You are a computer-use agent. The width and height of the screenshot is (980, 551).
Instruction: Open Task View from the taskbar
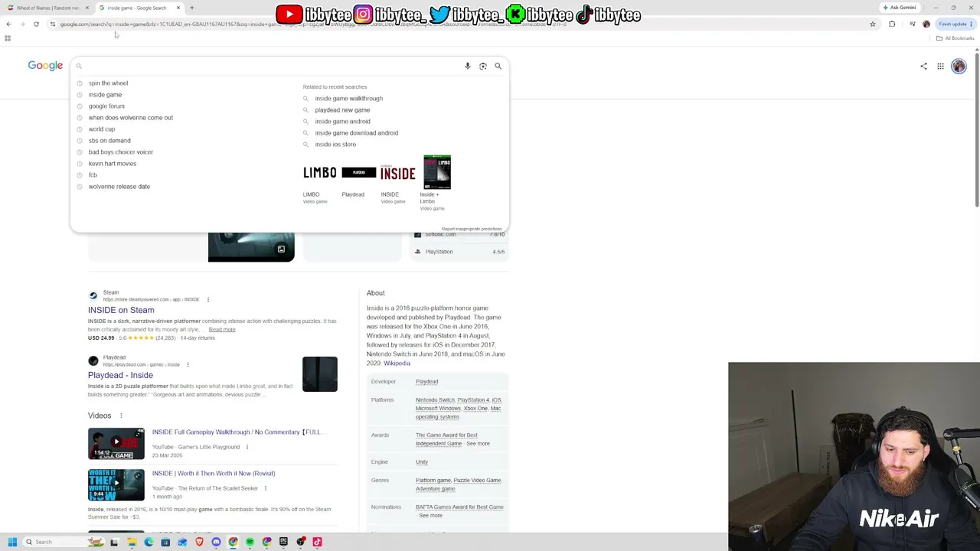(114, 542)
